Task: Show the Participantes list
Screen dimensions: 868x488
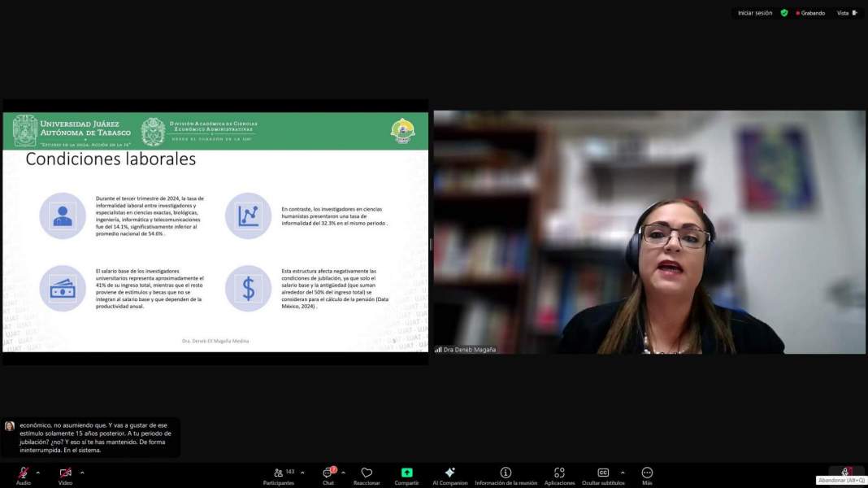Action: (280, 474)
